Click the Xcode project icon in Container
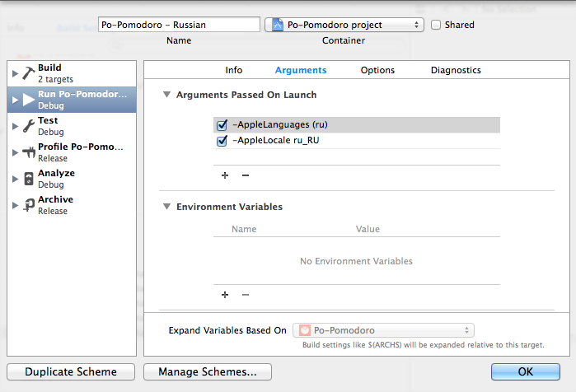 278,25
